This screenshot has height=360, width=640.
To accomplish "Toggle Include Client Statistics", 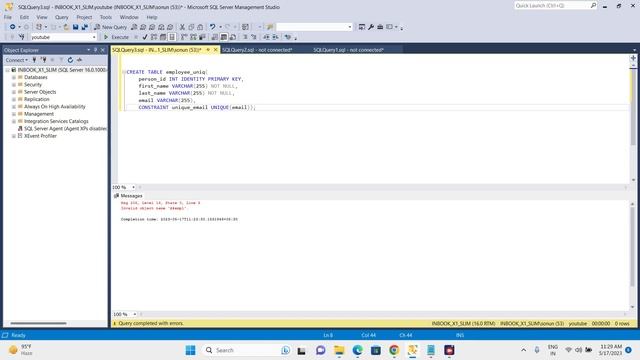I will (x=202, y=37).
